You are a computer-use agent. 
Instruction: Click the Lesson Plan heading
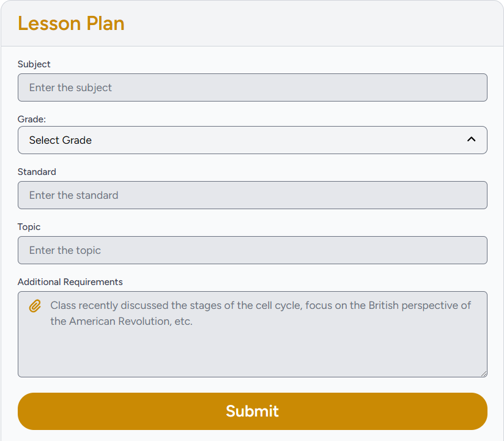[x=71, y=23]
